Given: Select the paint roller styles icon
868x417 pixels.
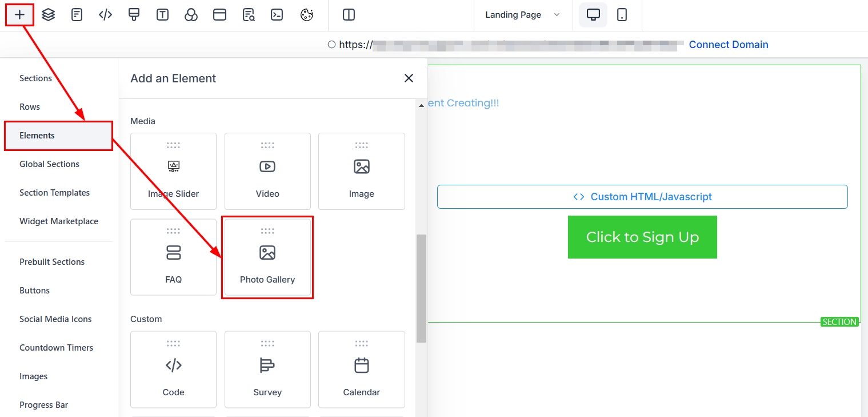Looking at the screenshot, I should click(x=134, y=15).
